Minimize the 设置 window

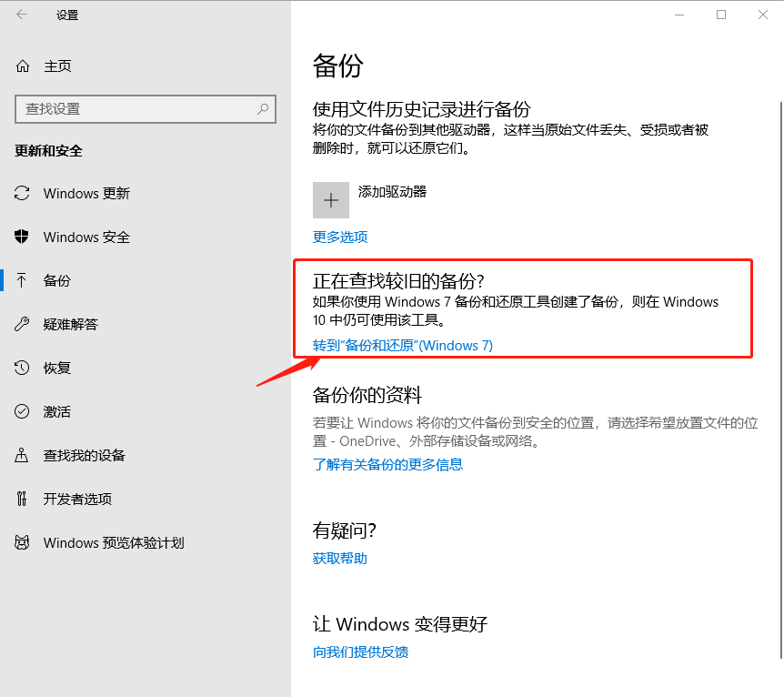pos(679,15)
